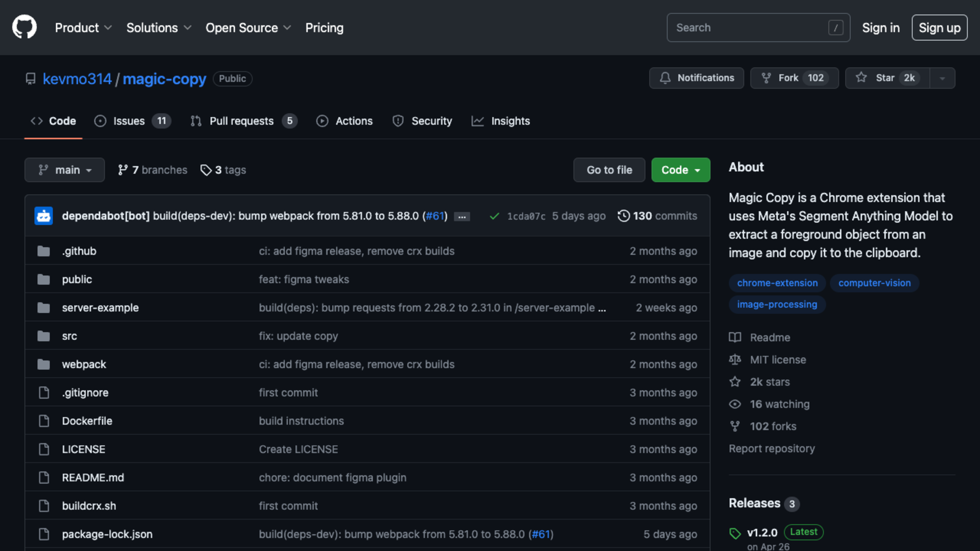Expand the Product menu
The width and height of the screenshot is (980, 551).
tap(83, 27)
